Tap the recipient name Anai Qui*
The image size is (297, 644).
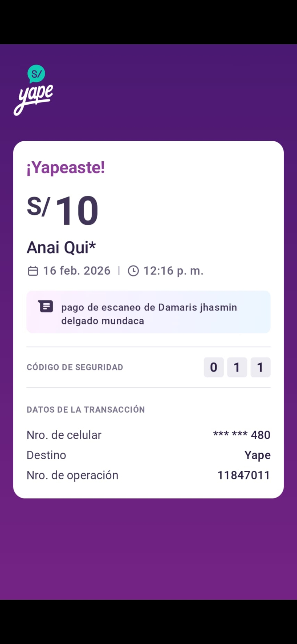[x=61, y=247]
